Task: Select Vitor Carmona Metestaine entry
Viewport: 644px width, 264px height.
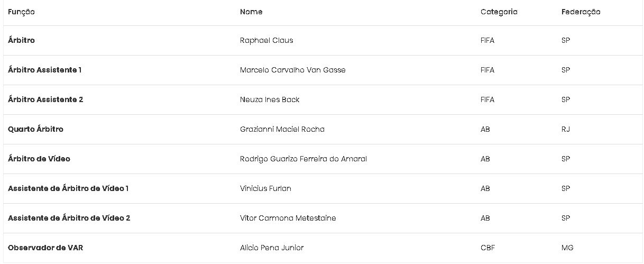Action: coord(288,218)
